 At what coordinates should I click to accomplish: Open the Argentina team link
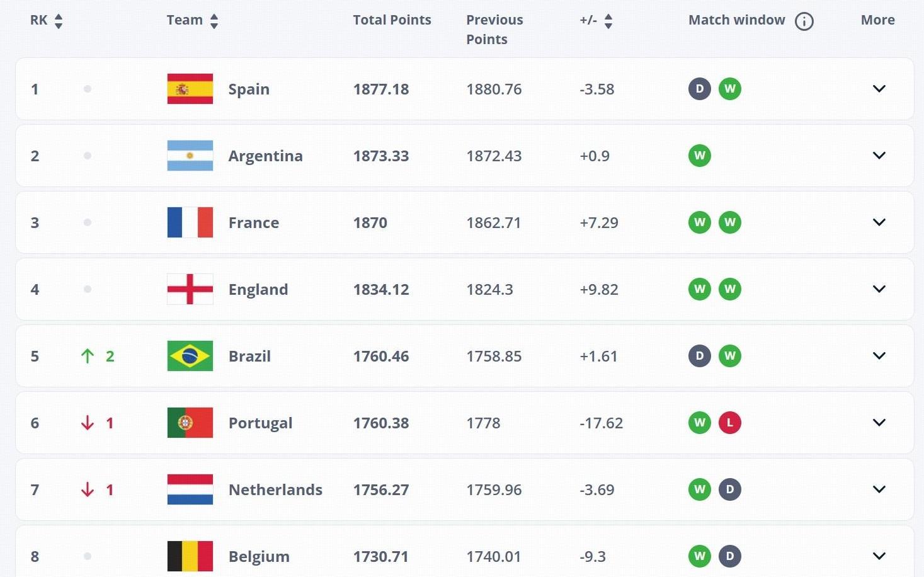[x=265, y=156]
